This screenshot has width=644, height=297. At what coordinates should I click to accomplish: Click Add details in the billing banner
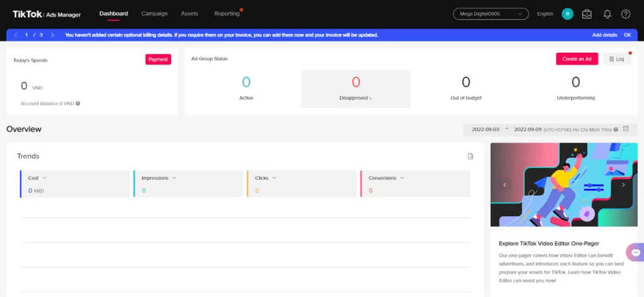[604, 35]
